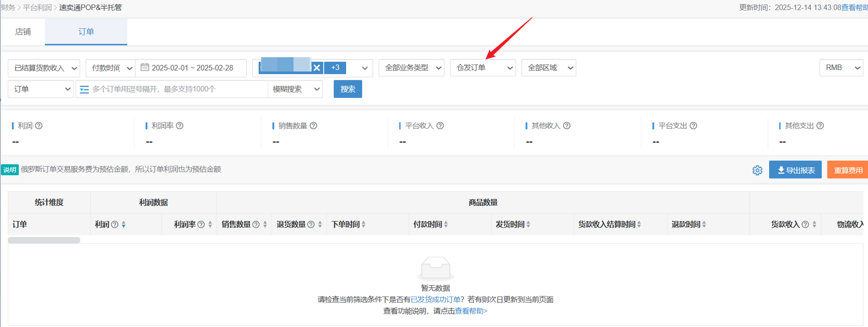Screen dimensions: 868x327
Task: Select the 订单 tab
Action: [86, 32]
